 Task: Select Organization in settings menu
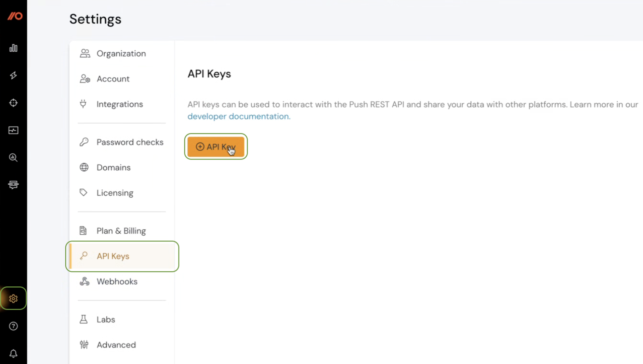pos(121,53)
